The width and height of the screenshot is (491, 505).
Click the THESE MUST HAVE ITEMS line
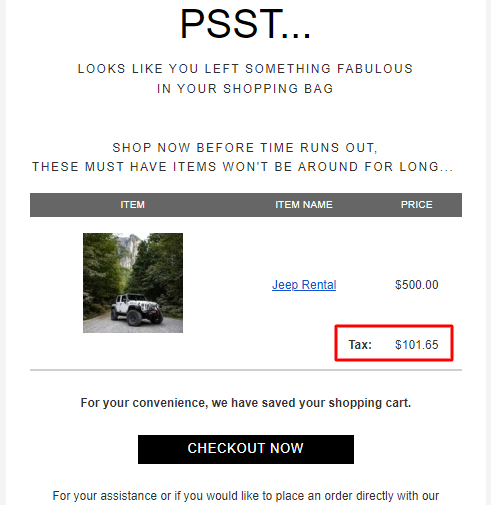pos(242,167)
